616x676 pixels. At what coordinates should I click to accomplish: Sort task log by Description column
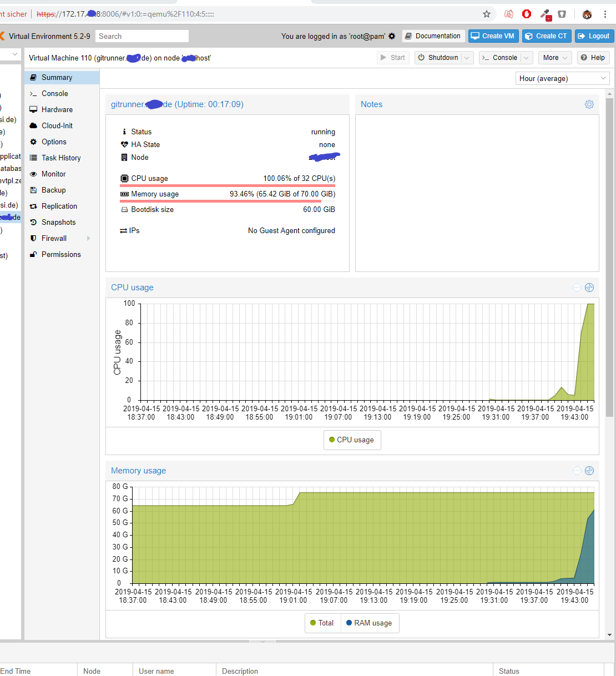(354, 671)
